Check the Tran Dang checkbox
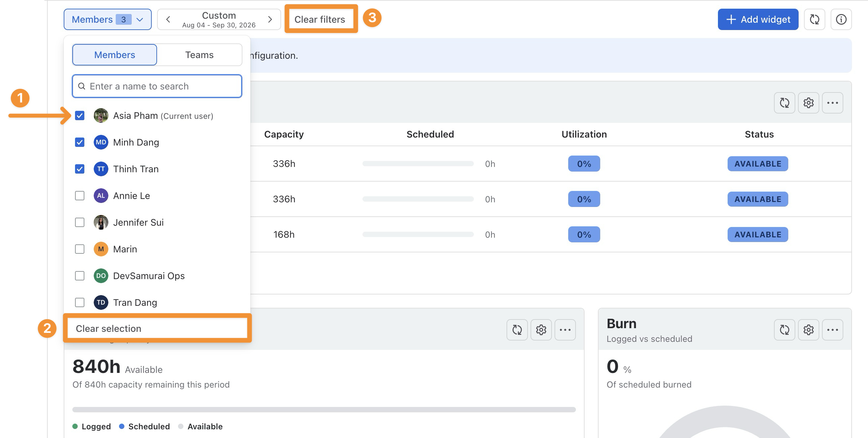The image size is (868, 438). (79, 302)
